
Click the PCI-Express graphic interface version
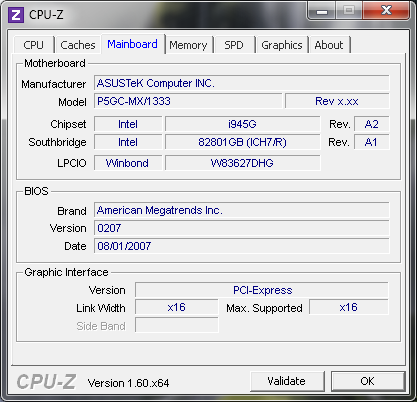pyautogui.click(x=262, y=290)
